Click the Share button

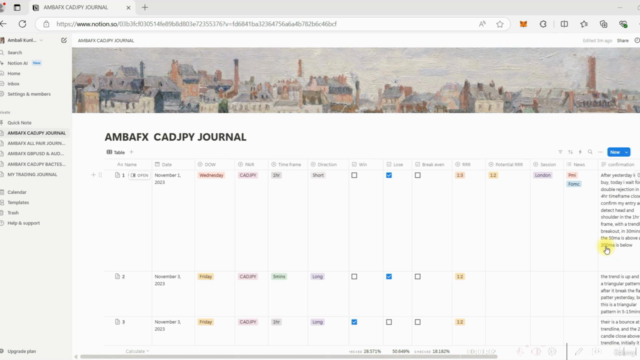coord(622,40)
